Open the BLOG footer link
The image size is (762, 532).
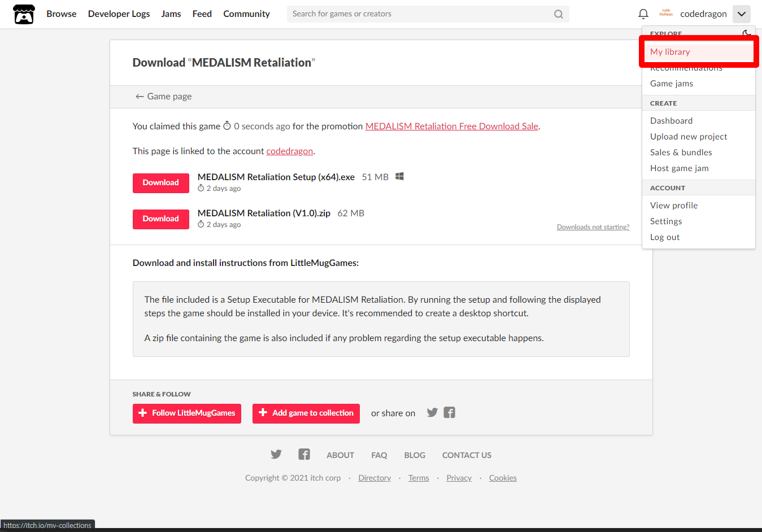pyautogui.click(x=415, y=455)
